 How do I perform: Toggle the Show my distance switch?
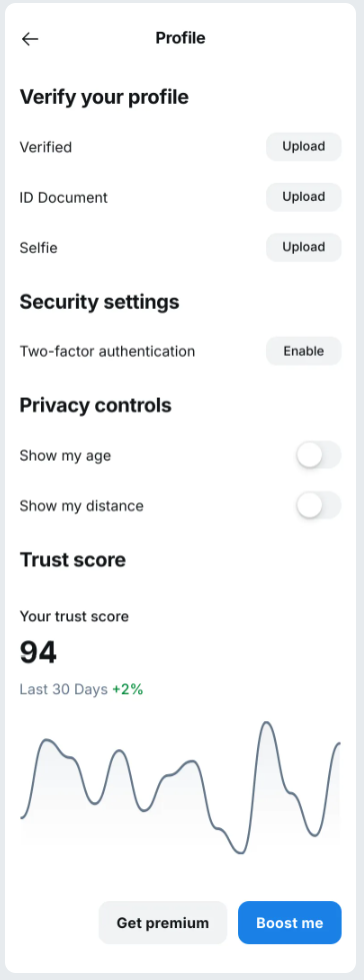318,505
